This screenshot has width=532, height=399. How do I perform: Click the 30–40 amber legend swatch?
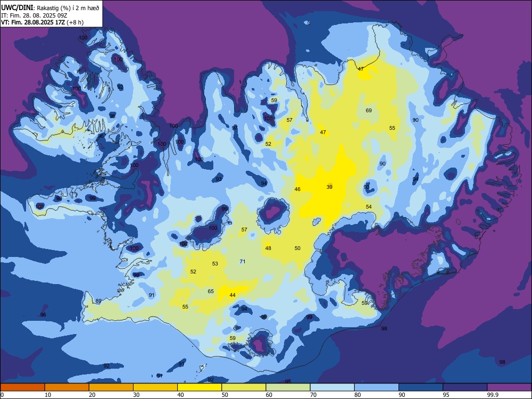[155, 387]
